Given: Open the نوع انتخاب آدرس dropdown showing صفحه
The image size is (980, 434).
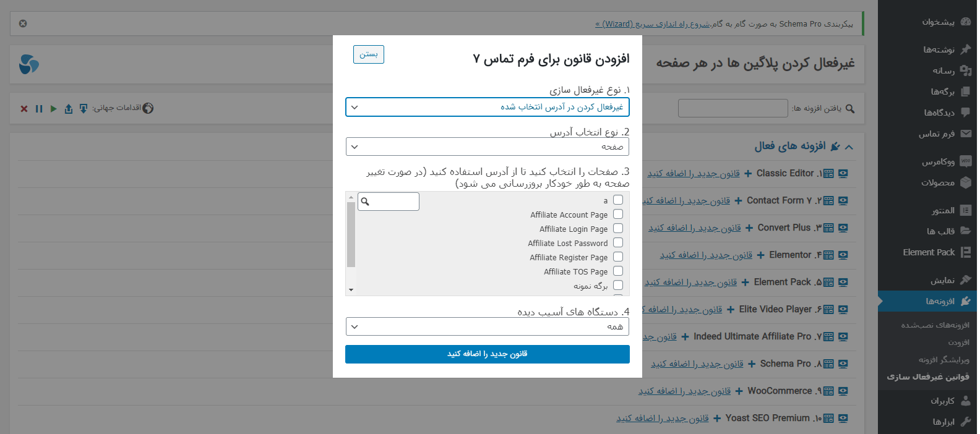Looking at the screenshot, I should [488, 147].
